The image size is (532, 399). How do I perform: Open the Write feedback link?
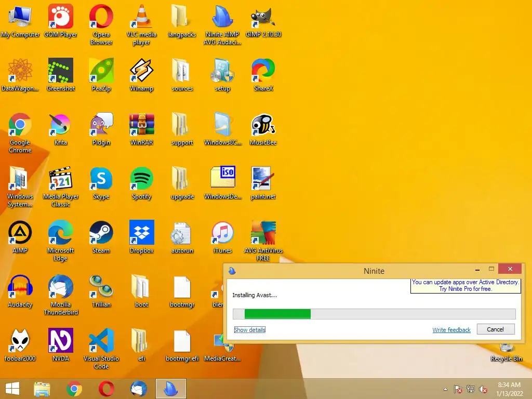451,330
